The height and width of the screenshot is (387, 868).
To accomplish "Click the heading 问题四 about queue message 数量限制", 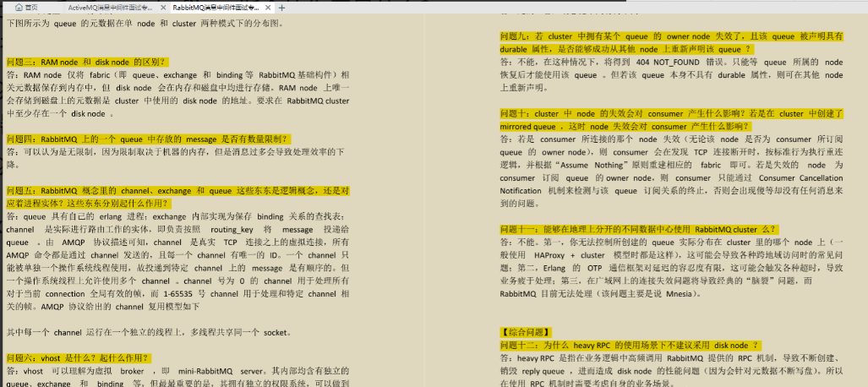I will click(149, 139).
